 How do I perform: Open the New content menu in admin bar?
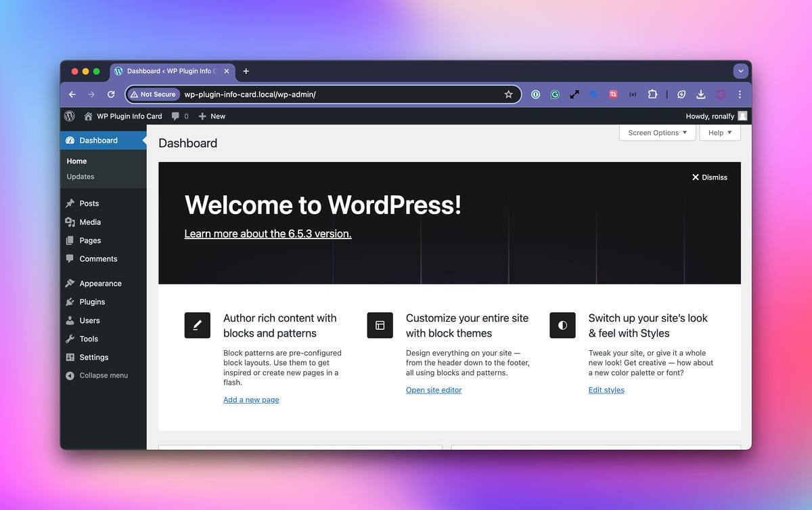coord(212,116)
